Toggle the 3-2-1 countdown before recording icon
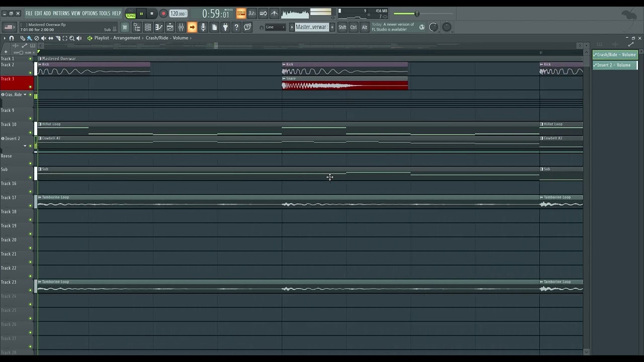This screenshot has height=362, width=644. (x=252, y=14)
